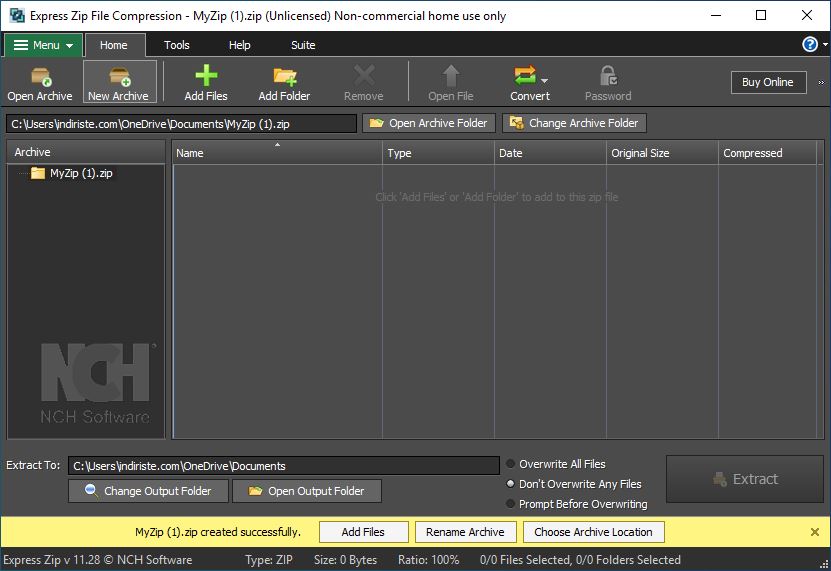Open the Convert dropdown arrow
Image resolution: width=831 pixels, height=571 pixels.
[544, 81]
